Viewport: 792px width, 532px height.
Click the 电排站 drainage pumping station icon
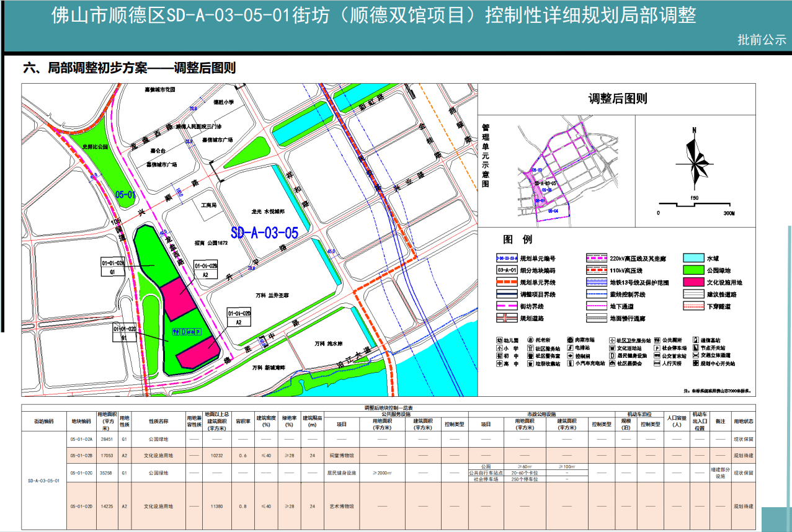[x=569, y=349]
